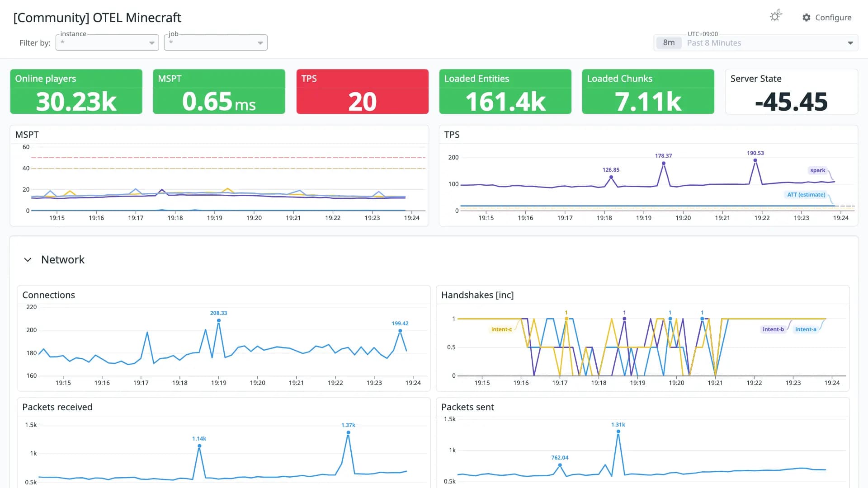Select the Loaded Entities 161.4k widget
Screen dimensions: 868x488
[505, 91]
